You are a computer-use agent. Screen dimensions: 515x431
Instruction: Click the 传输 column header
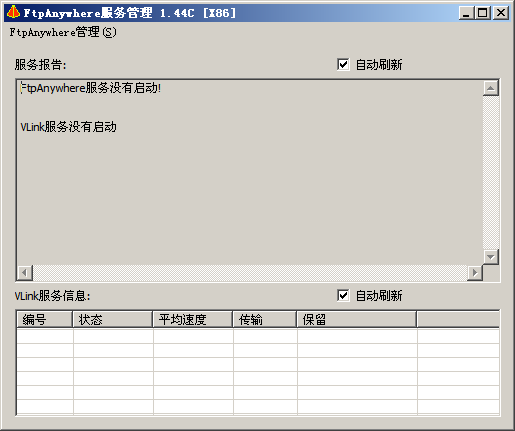[x=265, y=319]
